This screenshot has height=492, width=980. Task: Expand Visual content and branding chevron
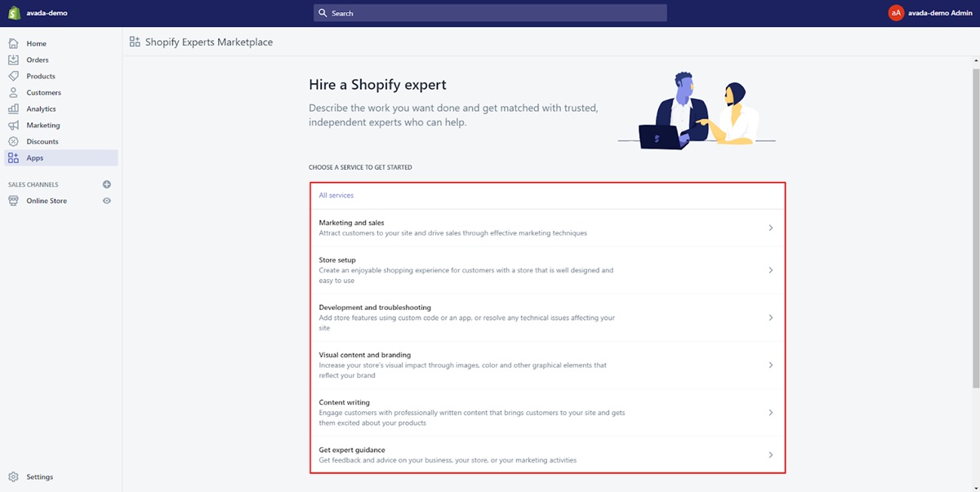pyautogui.click(x=771, y=365)
